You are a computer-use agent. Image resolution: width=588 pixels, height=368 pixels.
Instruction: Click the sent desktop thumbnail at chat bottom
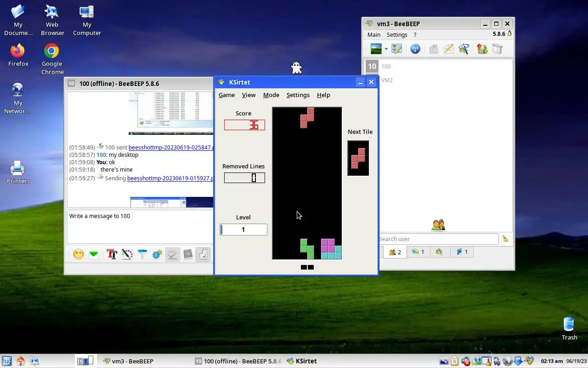[x=172, y=202]
